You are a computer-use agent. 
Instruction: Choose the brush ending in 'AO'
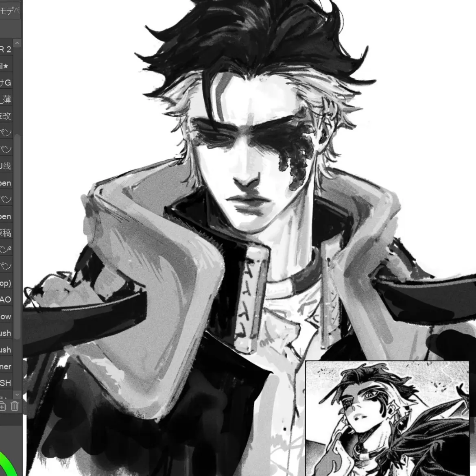pyautogui.click(x=6, y=299)
